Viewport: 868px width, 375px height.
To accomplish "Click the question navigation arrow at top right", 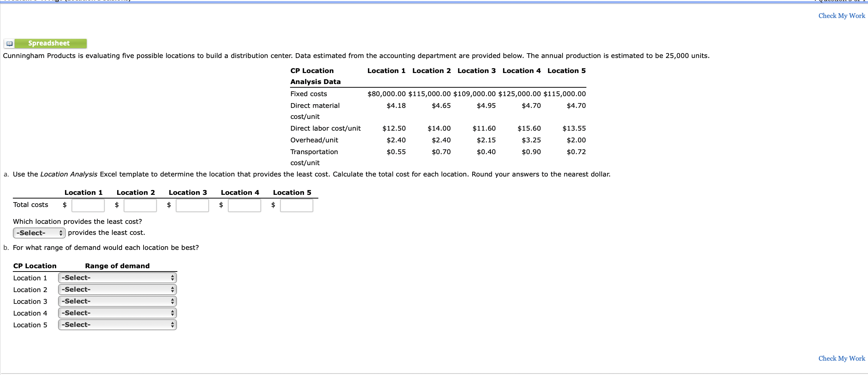I will 817,1.
